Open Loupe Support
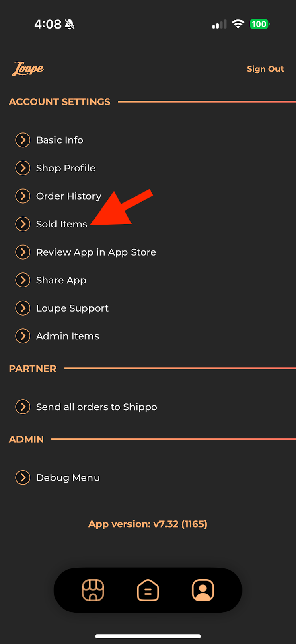296x644 pixels. 72,308
